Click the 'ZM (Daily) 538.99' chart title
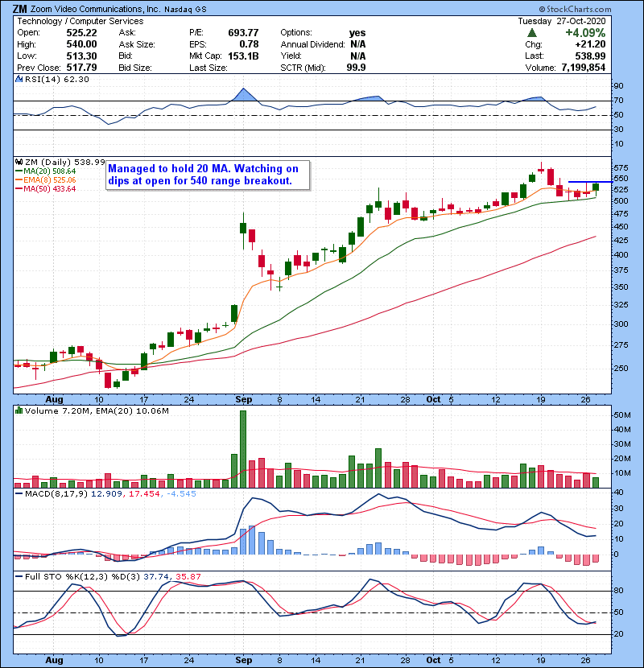 tap(64, 162)
